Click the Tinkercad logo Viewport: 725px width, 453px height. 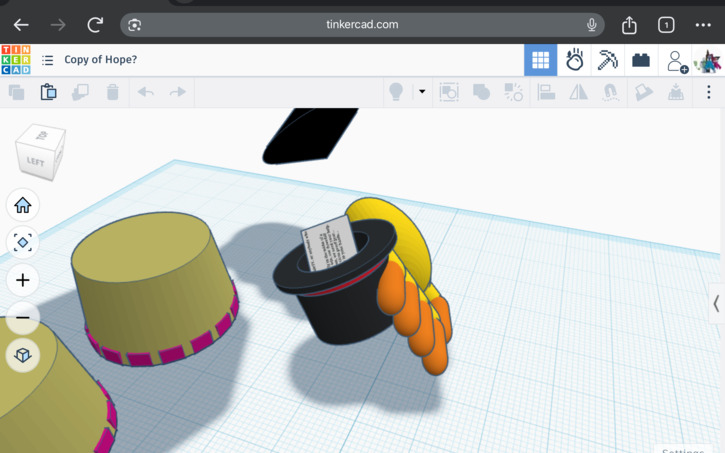16,60
